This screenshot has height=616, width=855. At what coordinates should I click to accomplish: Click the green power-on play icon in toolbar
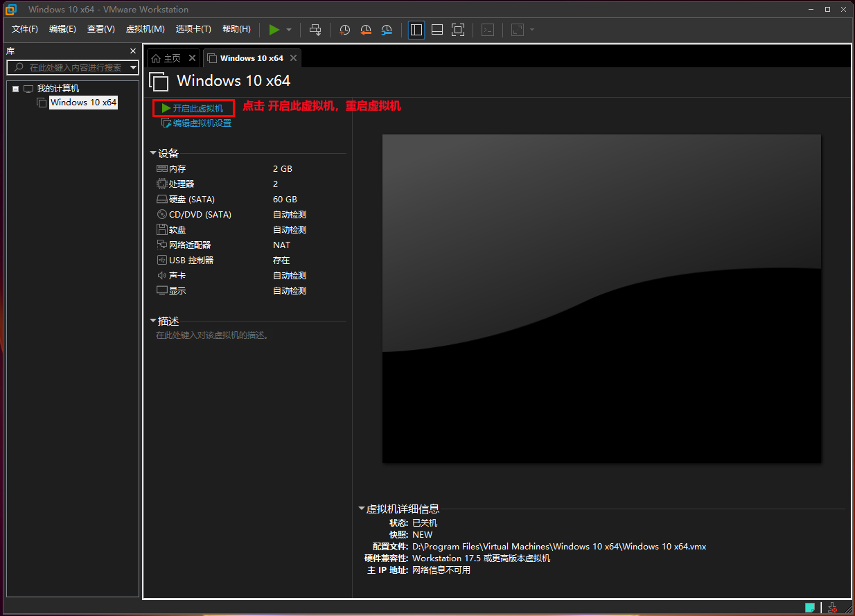(x=274, y=30)
